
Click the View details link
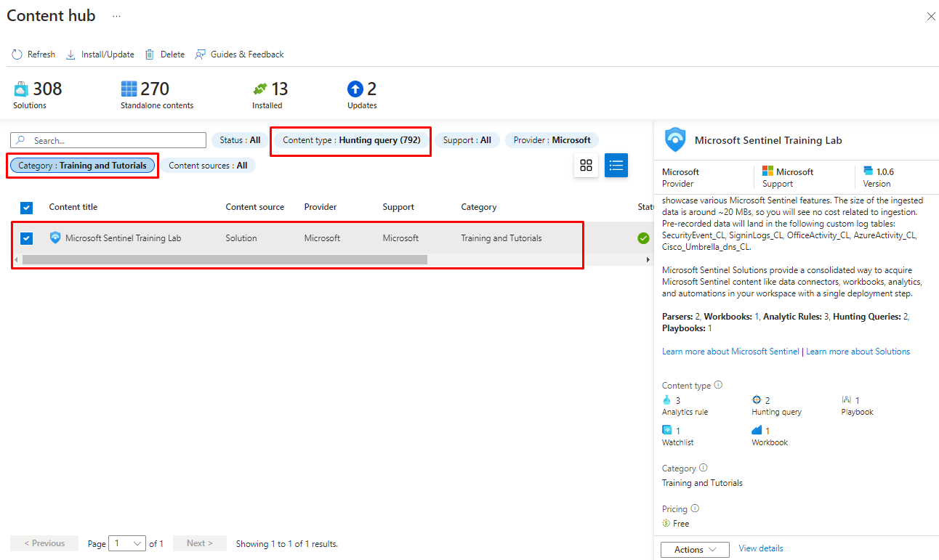click(760, 548)
